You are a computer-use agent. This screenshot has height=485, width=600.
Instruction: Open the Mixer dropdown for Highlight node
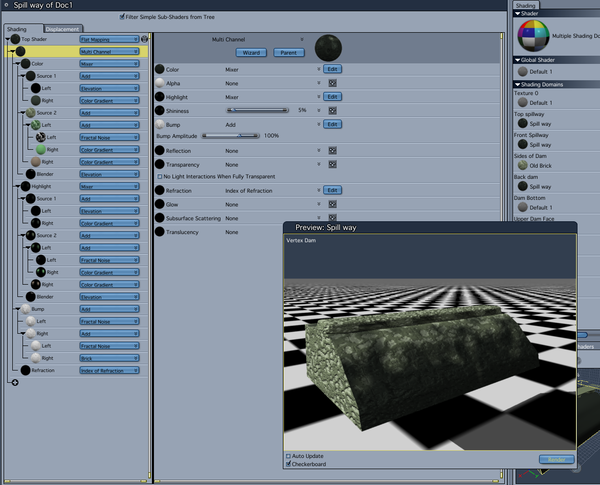tap(109, 186)
